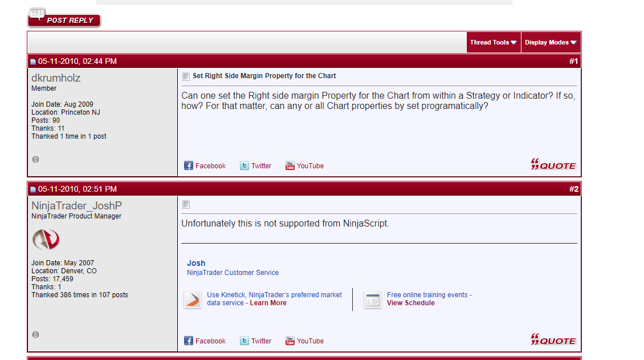
Task: Click YouTube link in post #2
Action: coord(310,341)
